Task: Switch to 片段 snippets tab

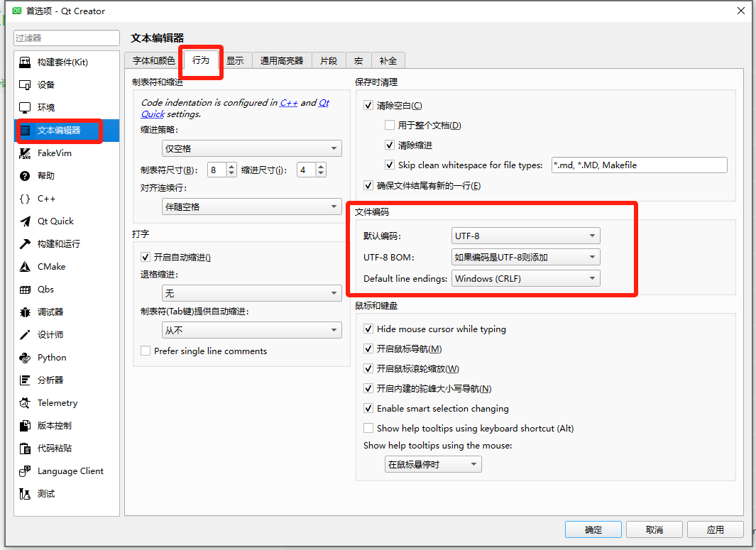Action: coord(329,61)
